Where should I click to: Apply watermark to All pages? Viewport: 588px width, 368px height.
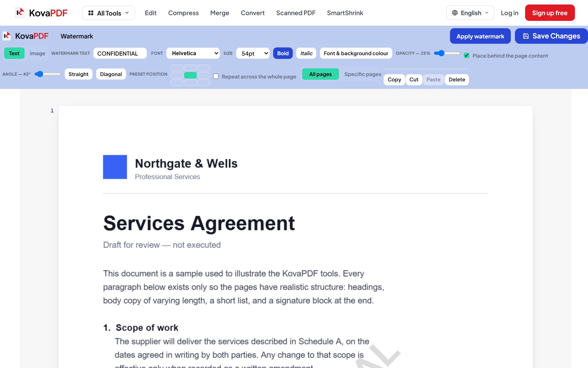[x=320, y=74]
